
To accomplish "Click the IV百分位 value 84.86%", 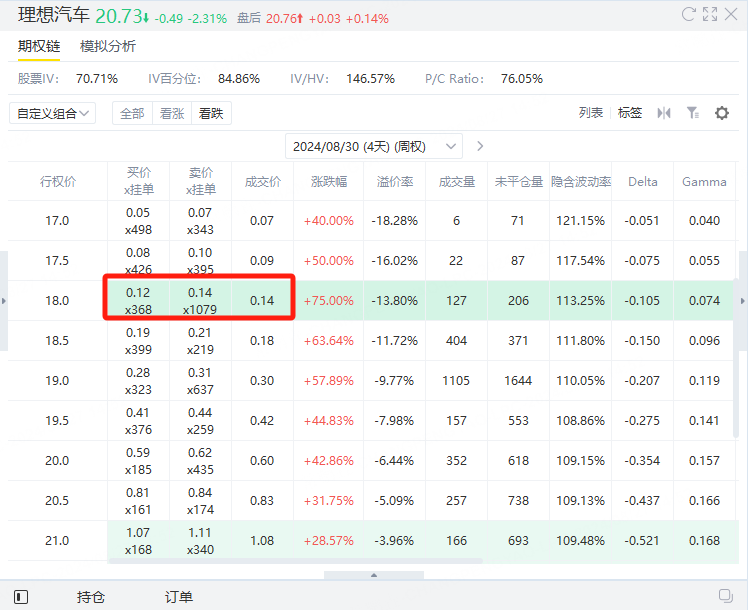I will (x=239, y=79).
